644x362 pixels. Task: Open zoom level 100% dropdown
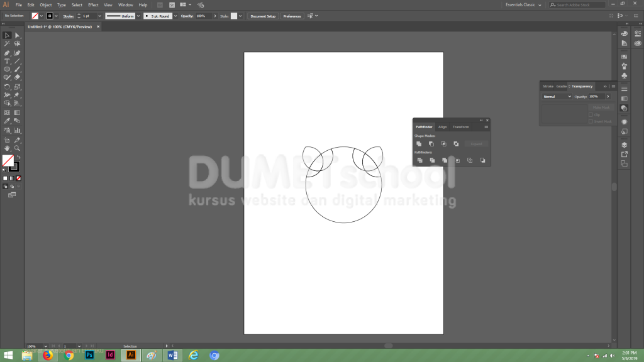tap(45, 346)
